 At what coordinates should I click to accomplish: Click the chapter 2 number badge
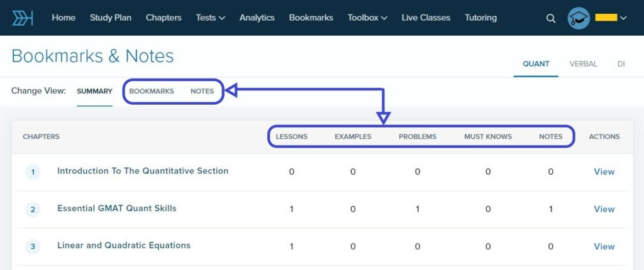point(33,210)
